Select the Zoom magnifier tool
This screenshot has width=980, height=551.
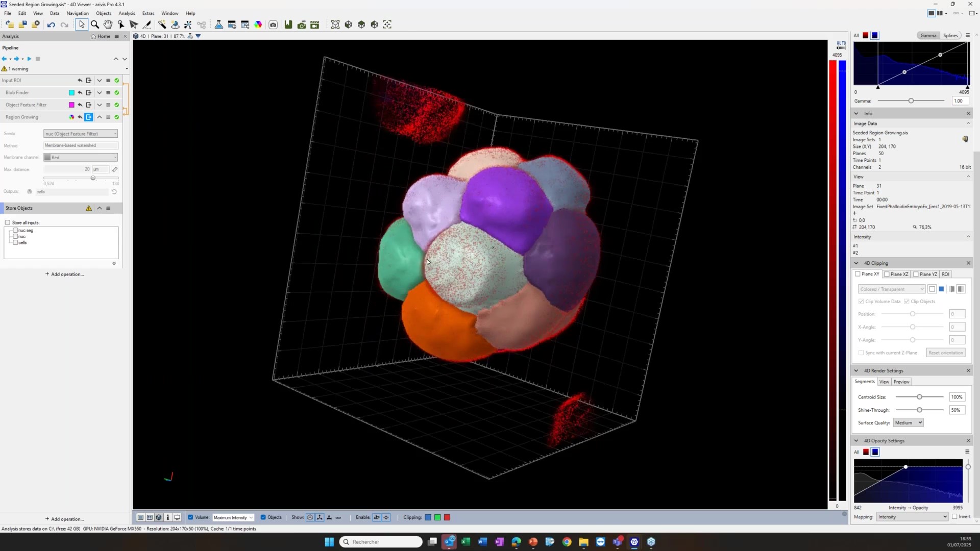tap(95, 24)
